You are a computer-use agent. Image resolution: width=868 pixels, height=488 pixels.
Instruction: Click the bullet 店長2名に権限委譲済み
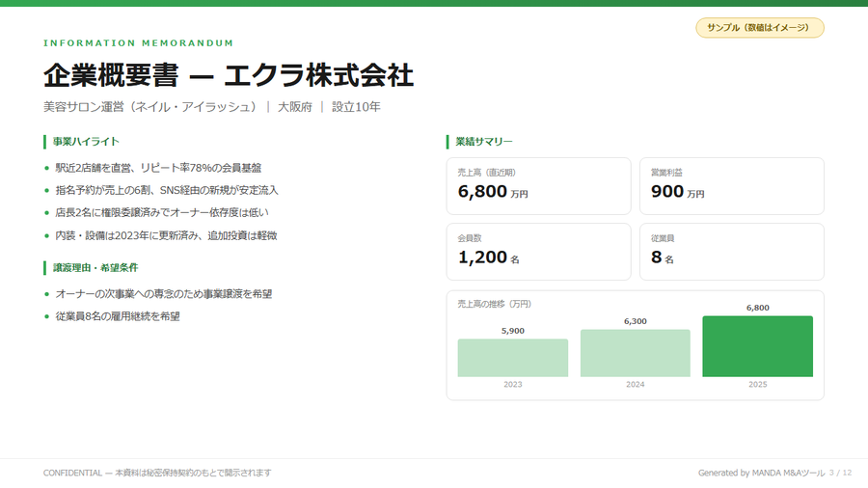pos(162,212)
